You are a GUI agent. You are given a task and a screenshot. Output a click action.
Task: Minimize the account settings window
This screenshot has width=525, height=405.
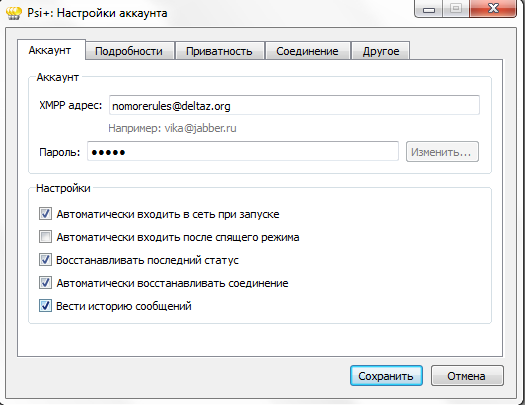point(429,9)
